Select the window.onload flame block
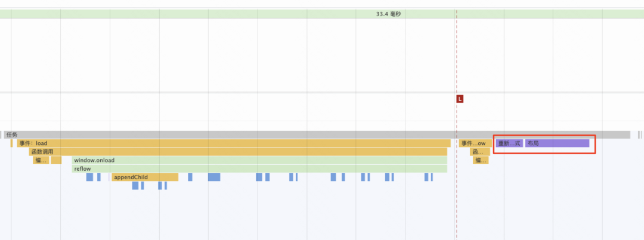 click(259, 160)
